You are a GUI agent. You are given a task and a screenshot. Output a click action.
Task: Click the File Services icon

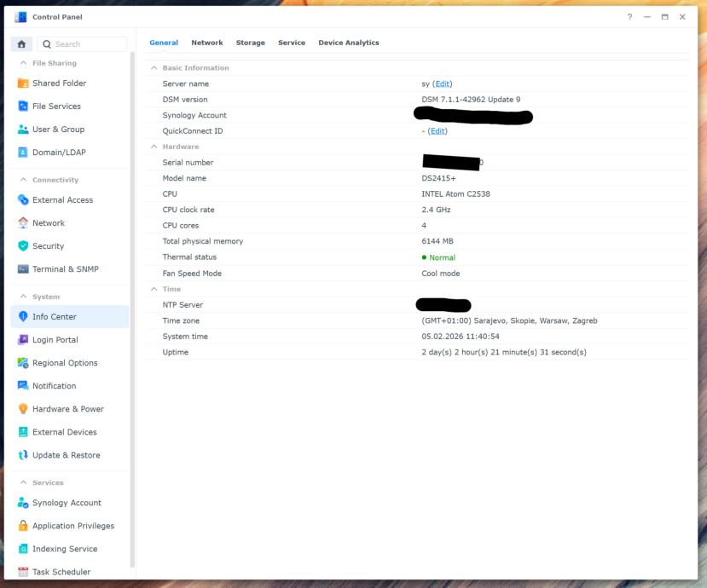[x=23, y=106]
